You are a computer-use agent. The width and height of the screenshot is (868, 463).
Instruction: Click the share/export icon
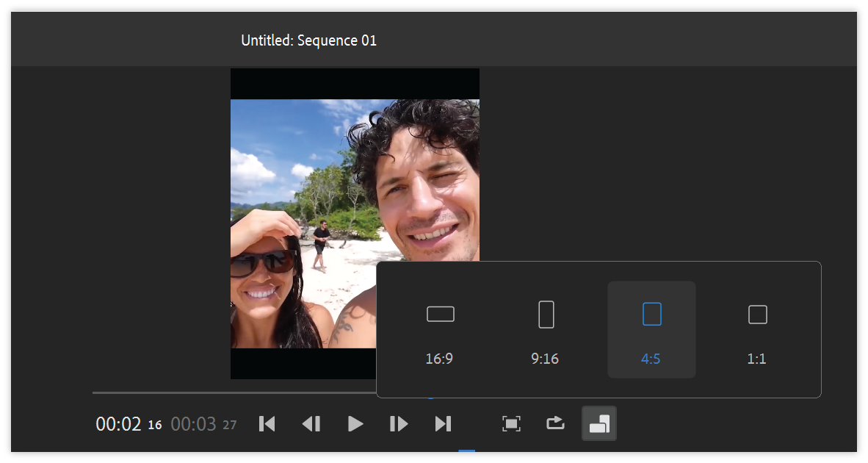555,424
